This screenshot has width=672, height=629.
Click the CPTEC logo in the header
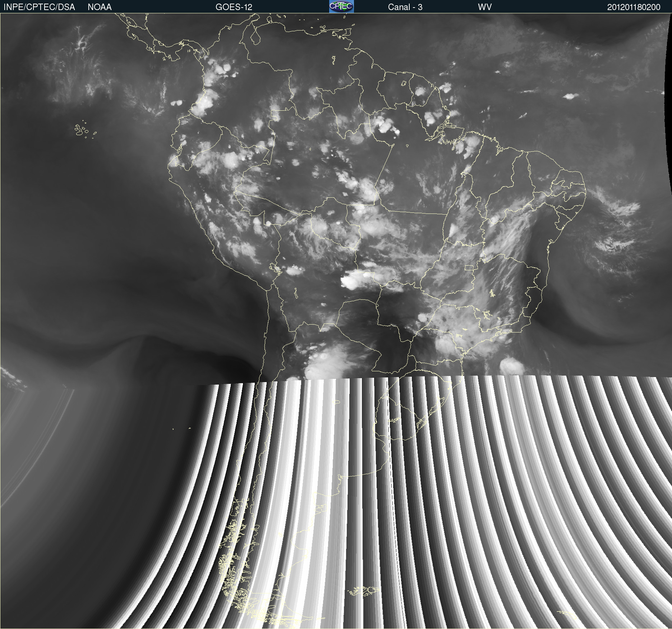[x=341, y=6]
